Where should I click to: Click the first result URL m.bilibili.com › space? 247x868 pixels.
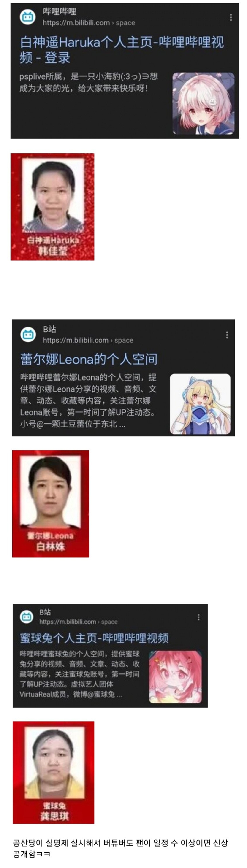[89, 23]
